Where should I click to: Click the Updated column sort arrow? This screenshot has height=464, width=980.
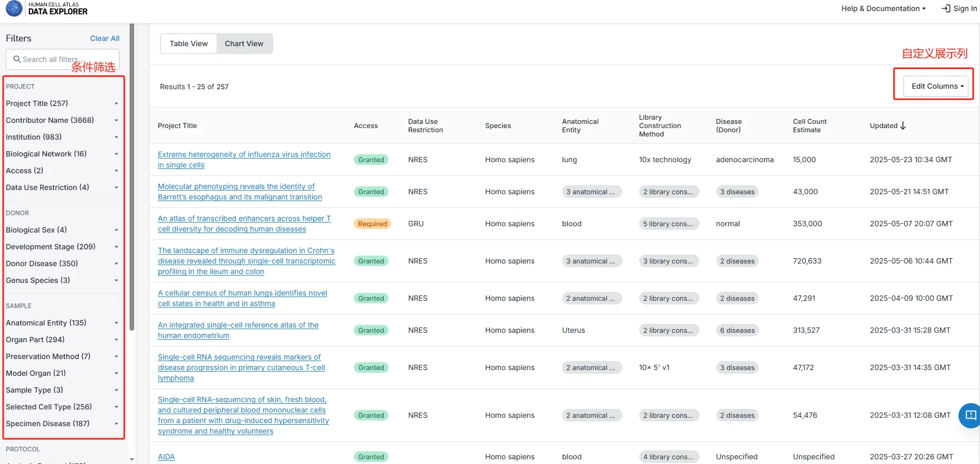(903, 125)
